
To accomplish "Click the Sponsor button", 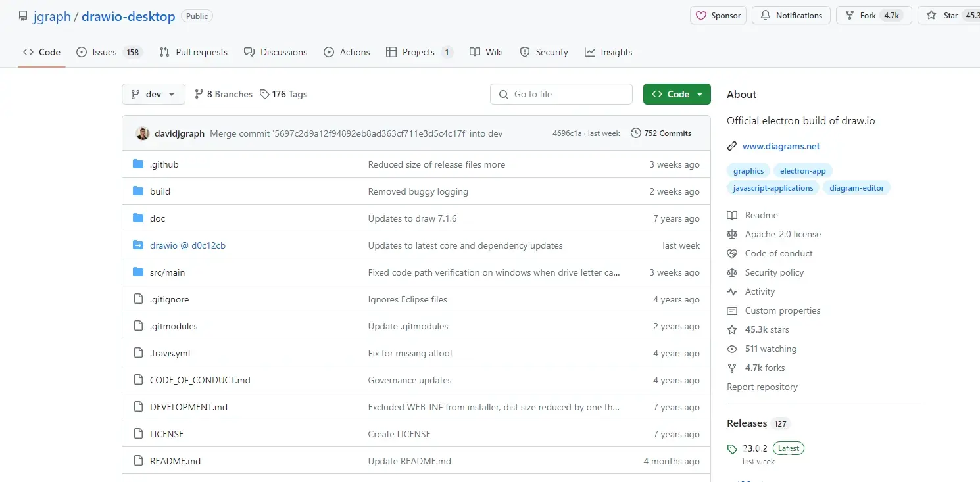I will coord(718,16).
